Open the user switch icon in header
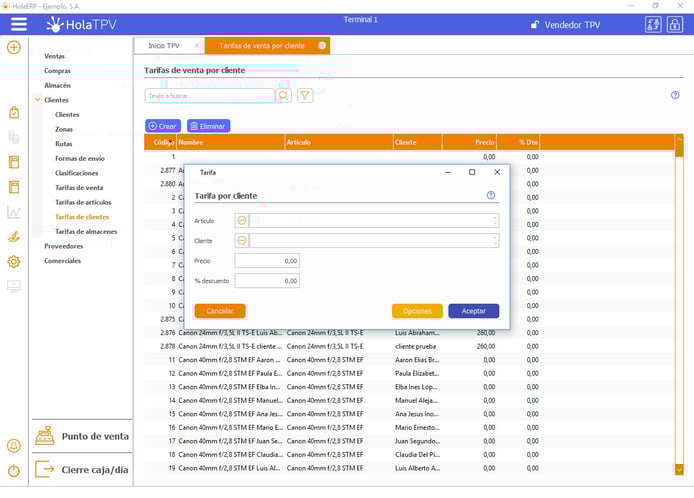 coord(653,25)
